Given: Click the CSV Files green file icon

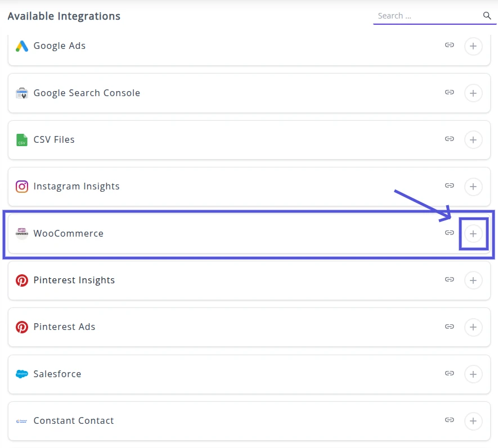Looking at the screenshot, I should 22,139.
